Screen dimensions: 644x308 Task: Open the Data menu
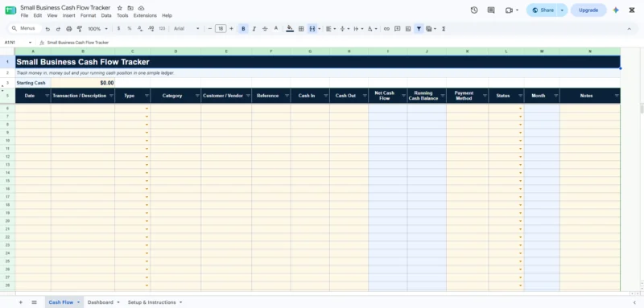[x=106, y=15]
